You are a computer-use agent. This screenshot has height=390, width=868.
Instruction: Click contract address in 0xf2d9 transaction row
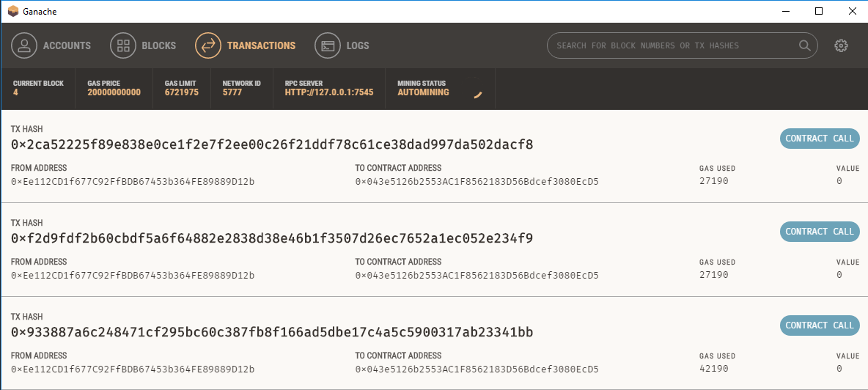click(477, 275)
